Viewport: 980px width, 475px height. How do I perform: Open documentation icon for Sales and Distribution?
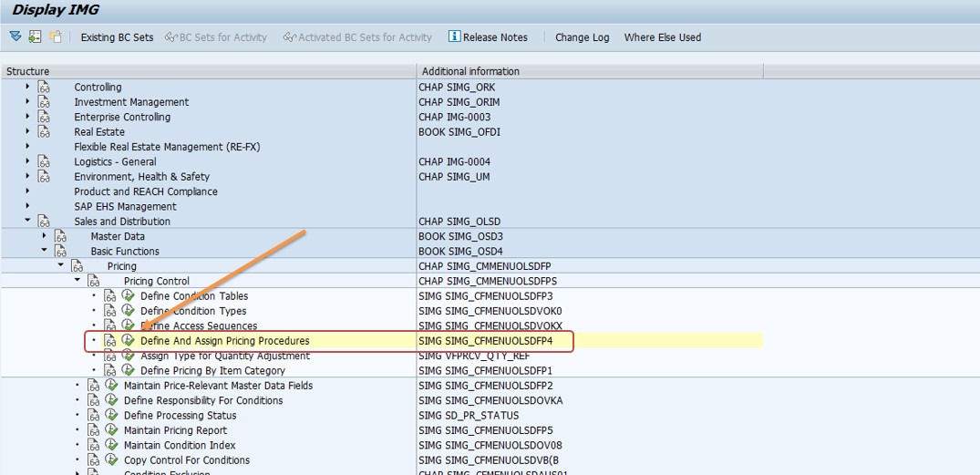point(44,222)
